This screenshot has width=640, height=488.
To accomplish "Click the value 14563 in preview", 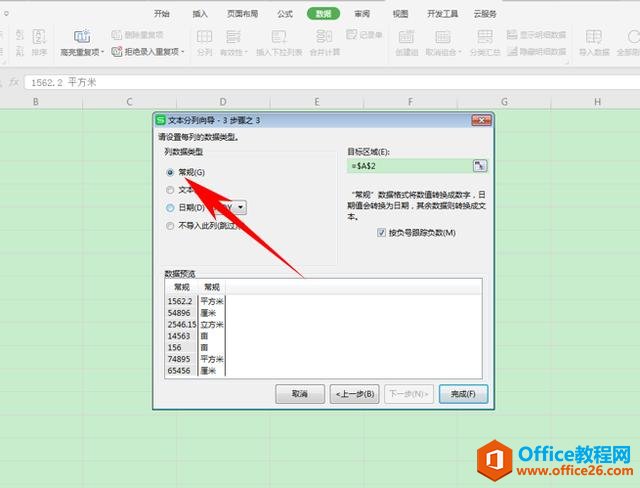I will click(x=179, y=336).
